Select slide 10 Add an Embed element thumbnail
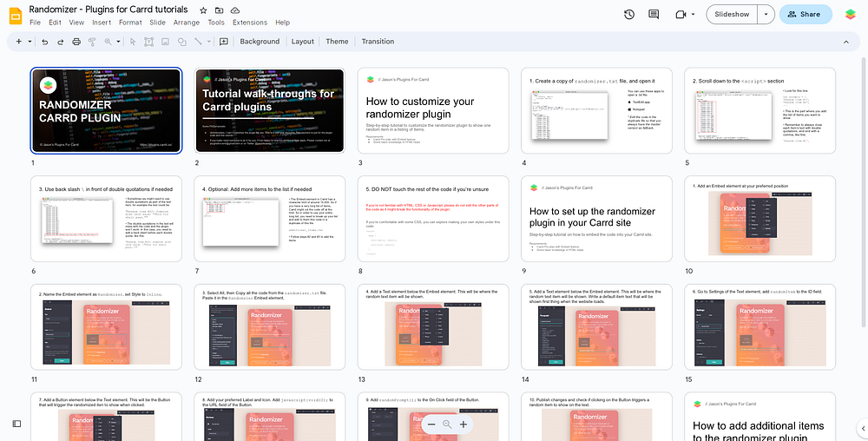 coord(760,219)
